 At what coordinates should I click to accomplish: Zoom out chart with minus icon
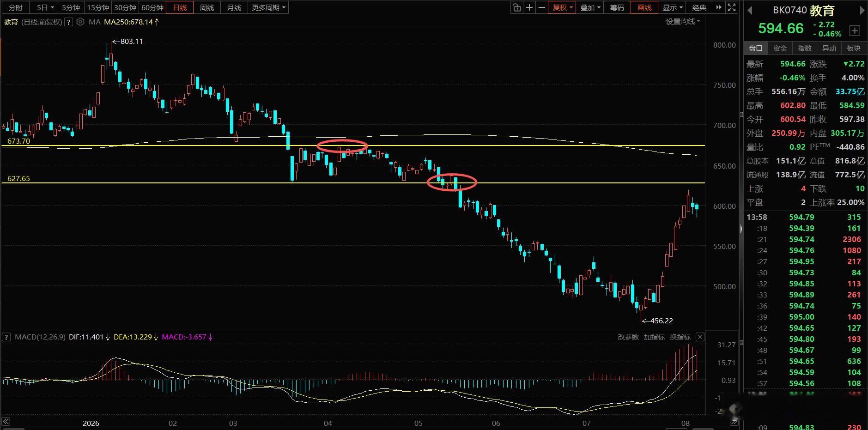(x=542, y=7)
